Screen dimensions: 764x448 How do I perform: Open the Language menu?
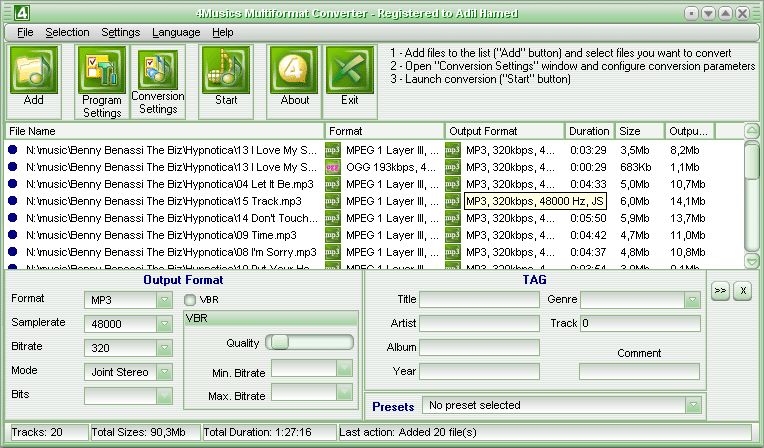176,32
